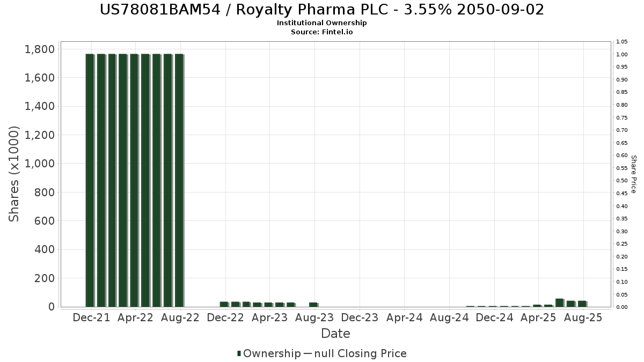Screen dimensions: 644x362
Task: Click the 1,800 value on the shares axis
Action: pyautogui.click(x=40, y=49)
